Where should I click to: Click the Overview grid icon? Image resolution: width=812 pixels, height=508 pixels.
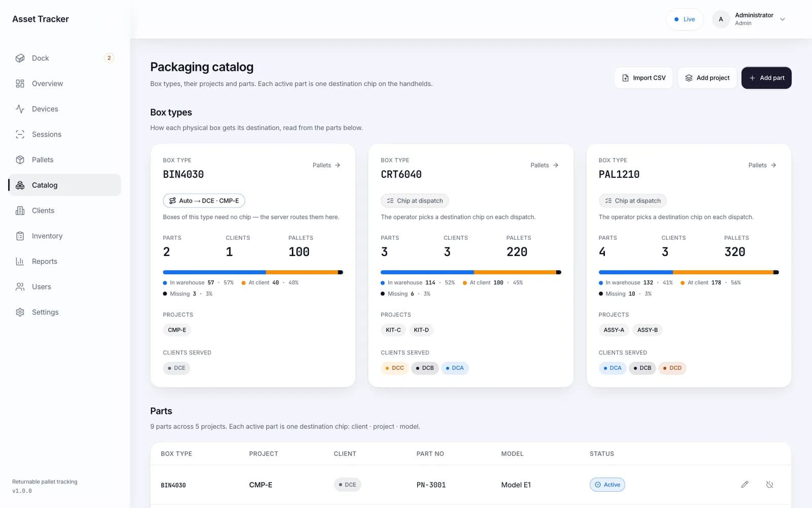20,83
